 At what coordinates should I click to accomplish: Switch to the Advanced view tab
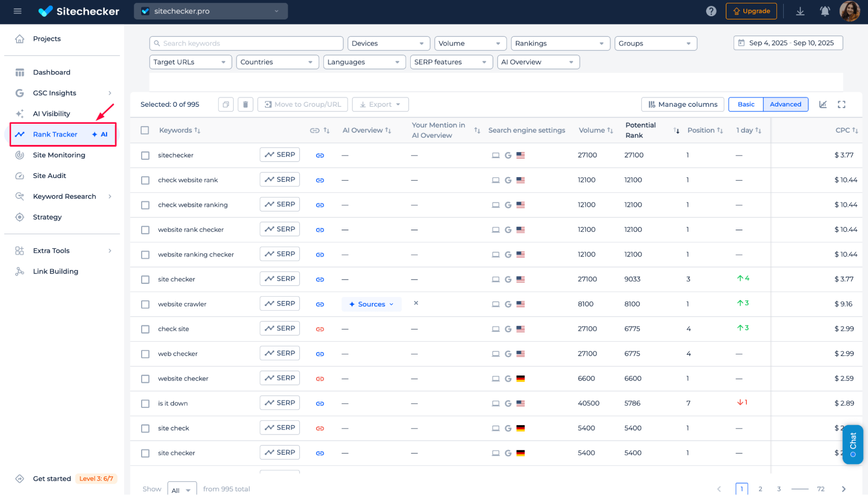(785, 104)
